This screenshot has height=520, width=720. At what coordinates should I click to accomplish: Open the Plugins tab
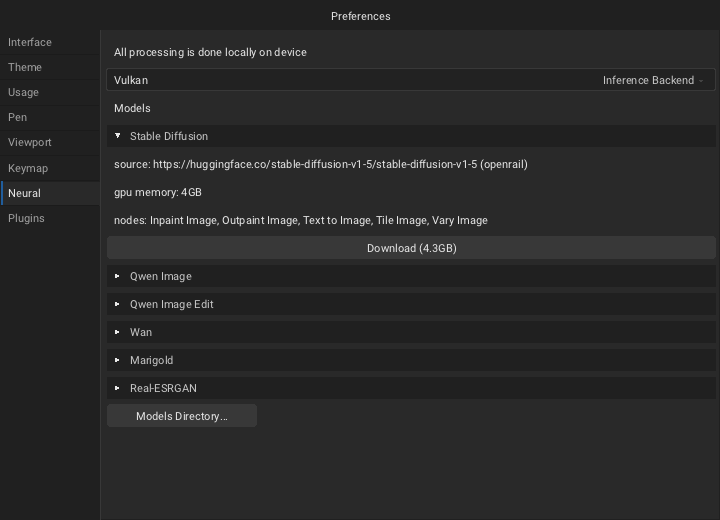(26, 218)
